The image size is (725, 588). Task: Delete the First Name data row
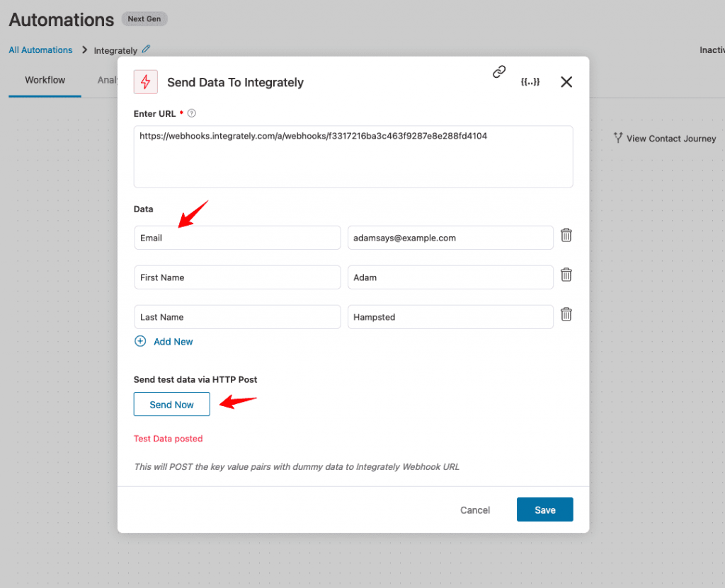pos(566,275)
